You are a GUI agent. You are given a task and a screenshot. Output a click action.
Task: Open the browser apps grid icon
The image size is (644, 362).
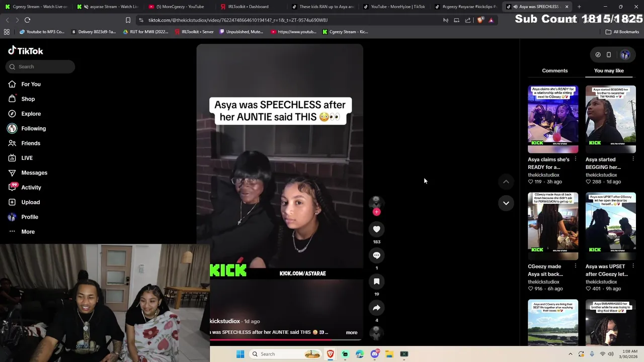click(7, 32)
